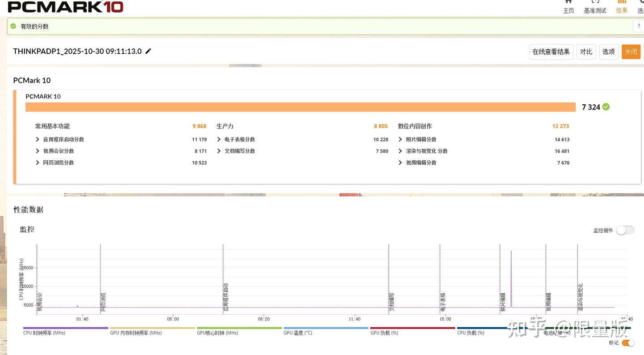Click the 在线查看结果 button
Viewport: 644px width, 355px height.
tap(551, 51)
